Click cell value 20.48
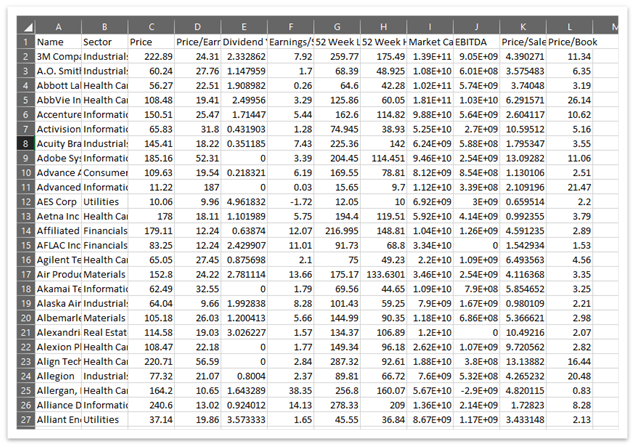The width and height of the screenshot is (636, 448). [569, 376]
